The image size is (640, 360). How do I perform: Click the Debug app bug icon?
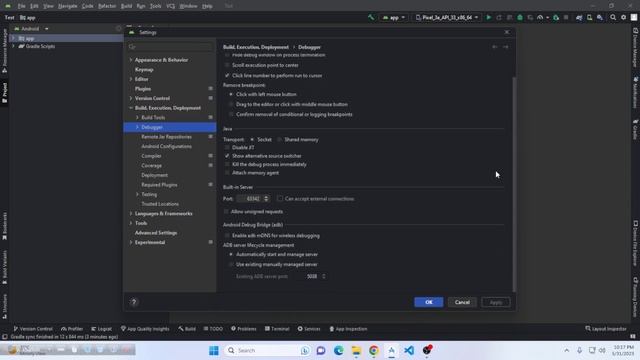[520, 18]
